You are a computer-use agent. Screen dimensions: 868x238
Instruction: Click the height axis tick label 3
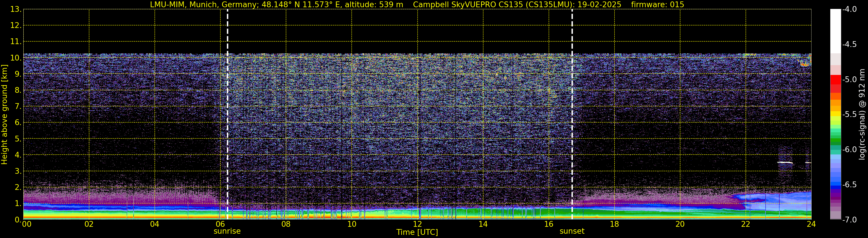(x=18, y=171)
